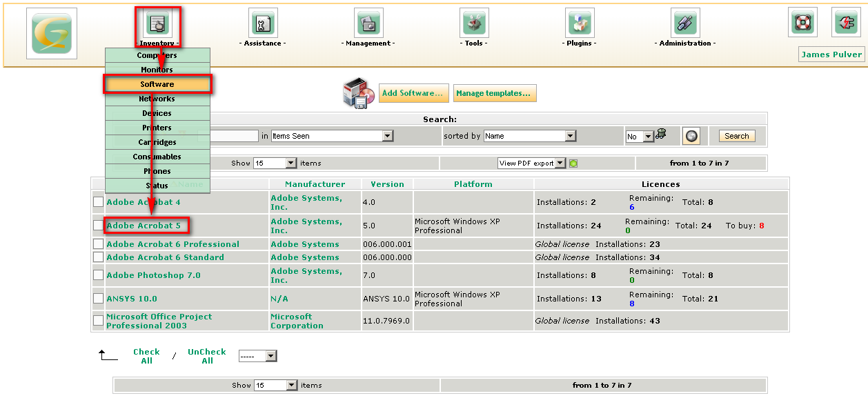Click the search text input field
The height and width of the screenshot is (407, 868).
pos(228,136)
